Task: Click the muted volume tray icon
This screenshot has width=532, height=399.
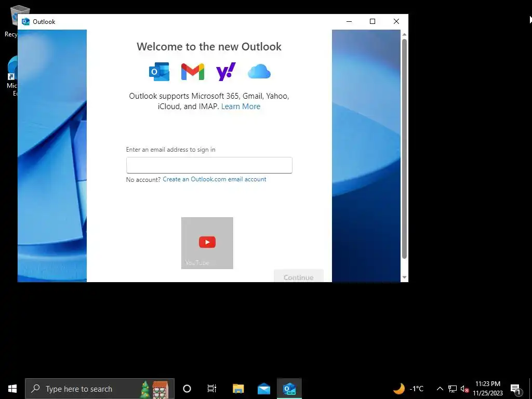Action: (x=464, y=389)
